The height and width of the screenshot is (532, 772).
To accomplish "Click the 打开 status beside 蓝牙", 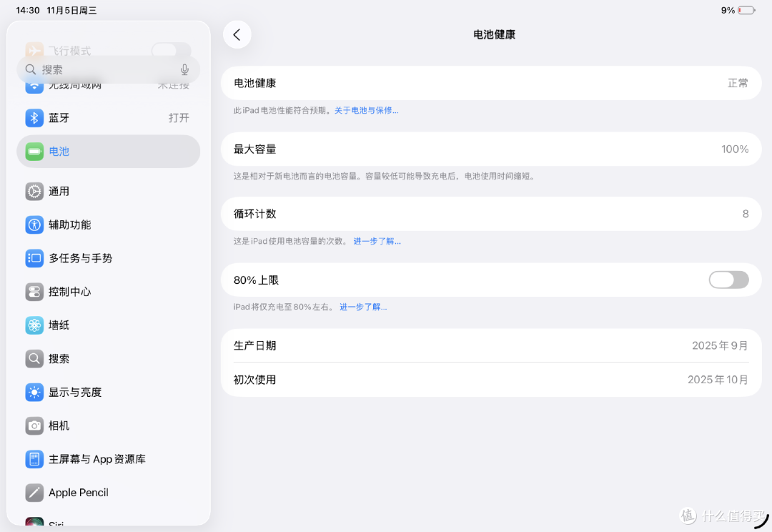I will tap(179, 118).
